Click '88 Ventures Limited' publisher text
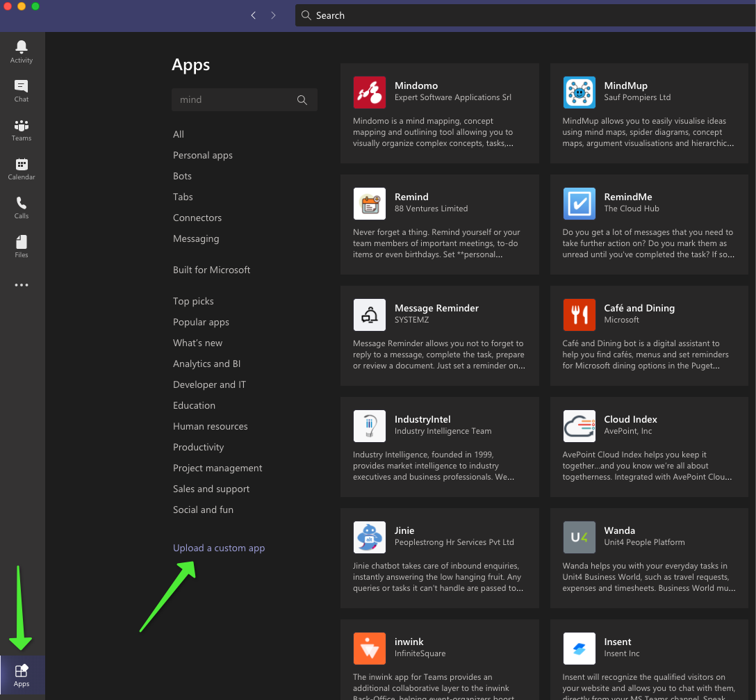Image resolution: width=756 pixels, height=700 pixels. tap(431, 209)
